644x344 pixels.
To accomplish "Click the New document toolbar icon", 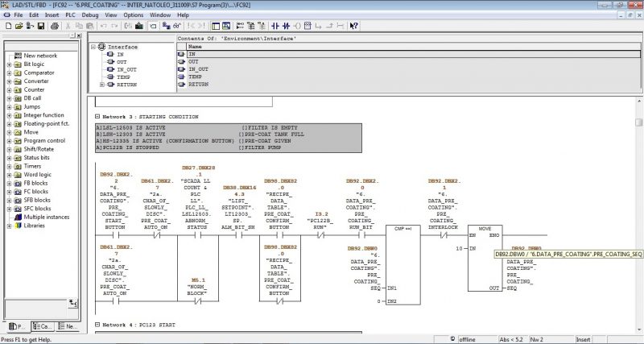I will [7, 26].
